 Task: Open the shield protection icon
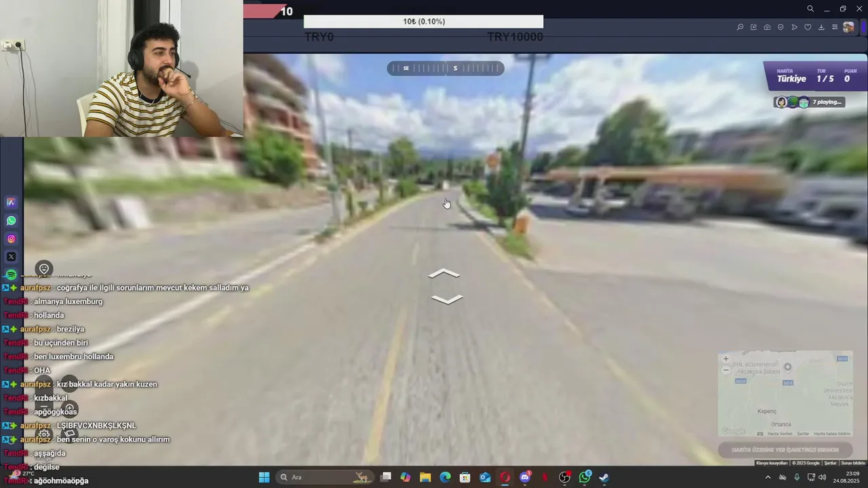click(781, 27)
